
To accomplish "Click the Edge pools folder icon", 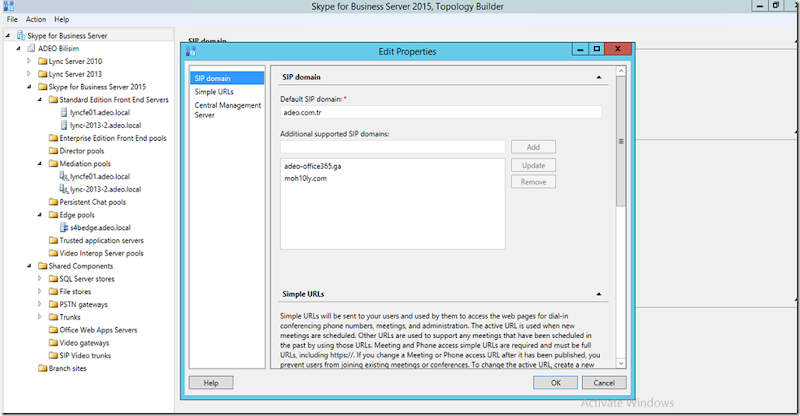I will tap(53, 215).
